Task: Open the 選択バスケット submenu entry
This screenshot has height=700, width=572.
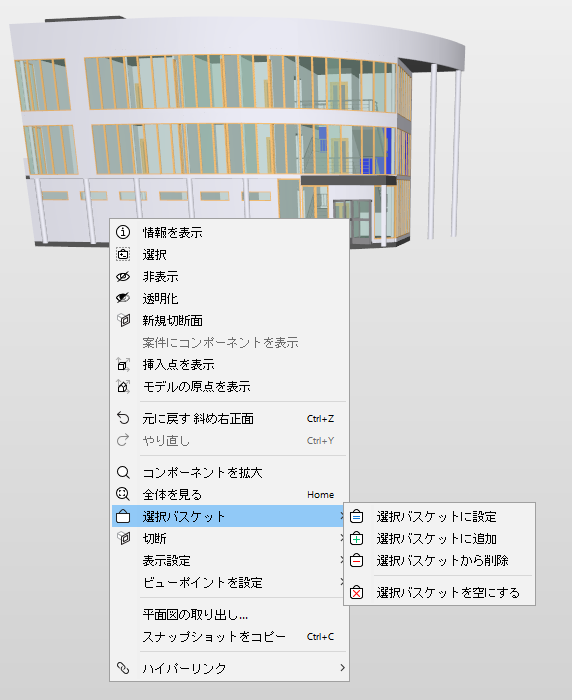Action: (229, 516)
